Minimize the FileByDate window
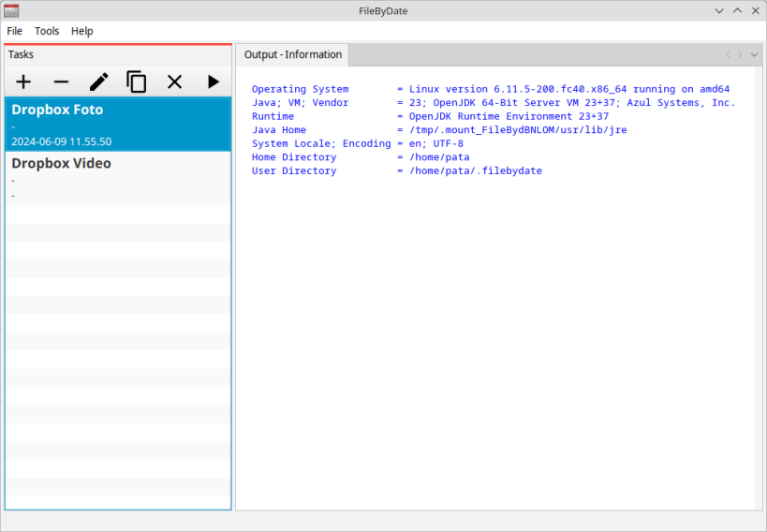Screen dimensions: 767x532 click(719, 10)
